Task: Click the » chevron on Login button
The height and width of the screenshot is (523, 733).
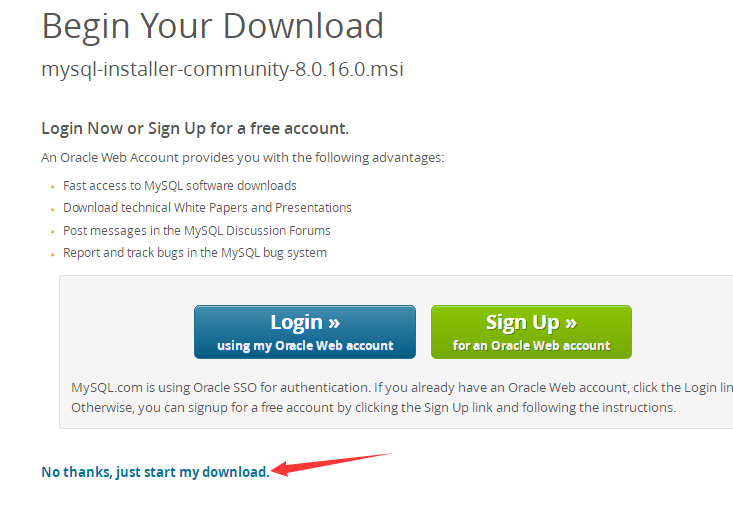Action: (x=334, y=322)
